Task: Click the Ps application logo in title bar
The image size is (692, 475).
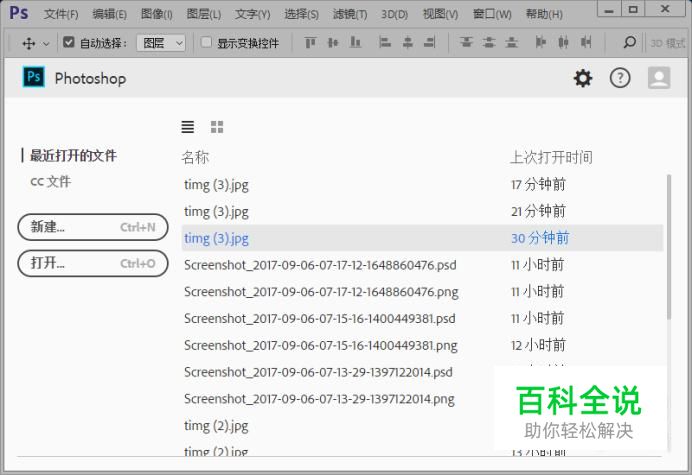Action: point(19,13)
